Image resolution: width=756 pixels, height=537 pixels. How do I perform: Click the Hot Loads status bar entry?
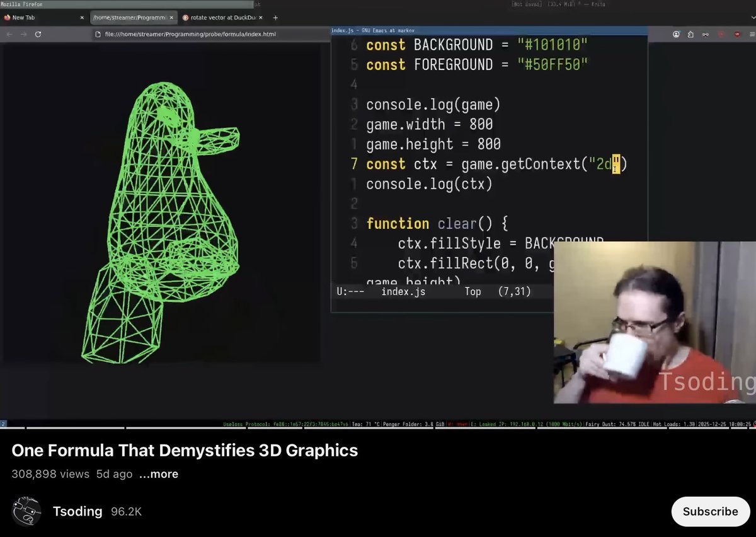[x=675, y=424]
